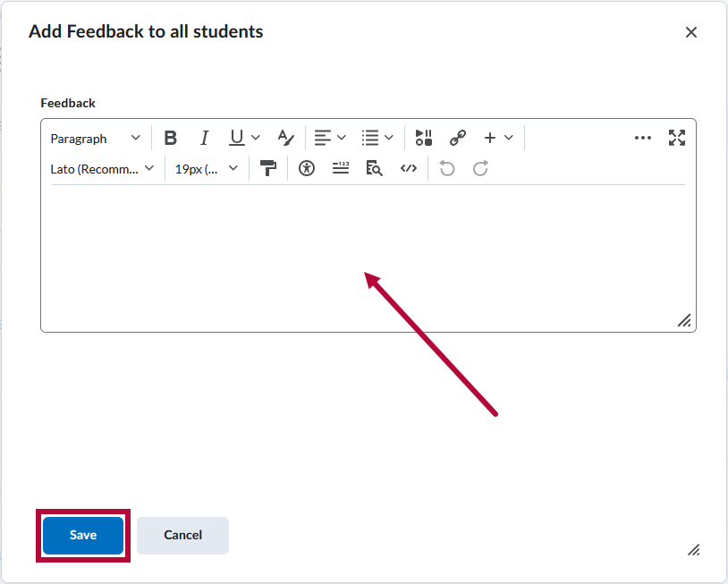Show more toolbar actions (three dots)
This screenshot has width=728, height=584.
point(642,138)
